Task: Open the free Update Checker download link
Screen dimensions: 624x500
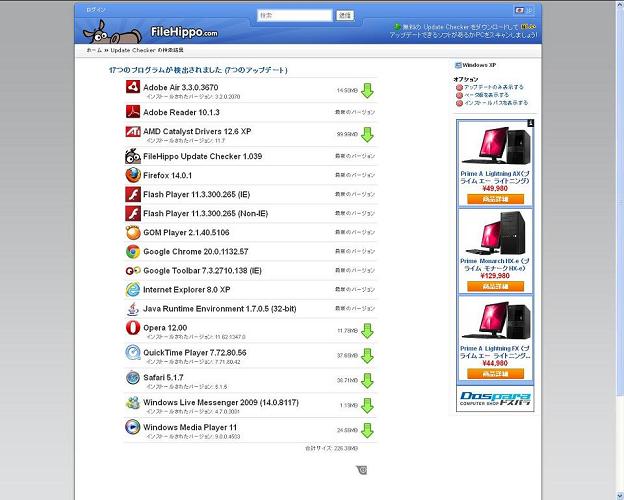Action: [463, 31]
